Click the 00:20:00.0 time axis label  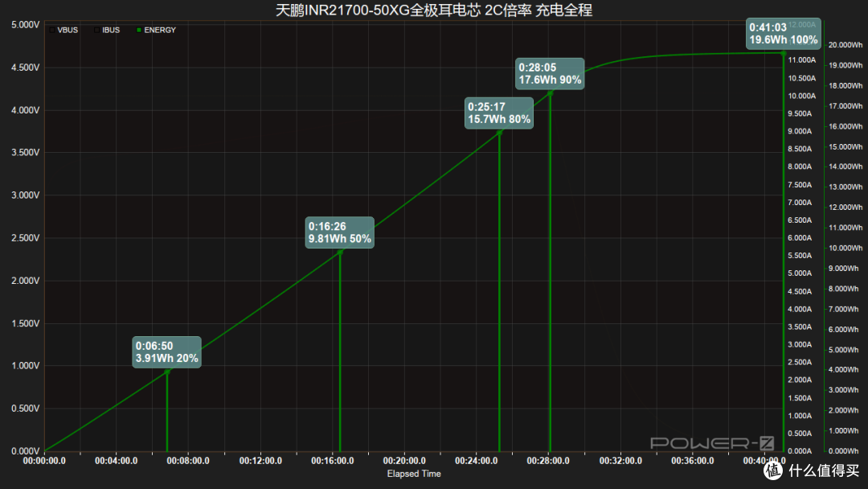click(x=404, y=461)
